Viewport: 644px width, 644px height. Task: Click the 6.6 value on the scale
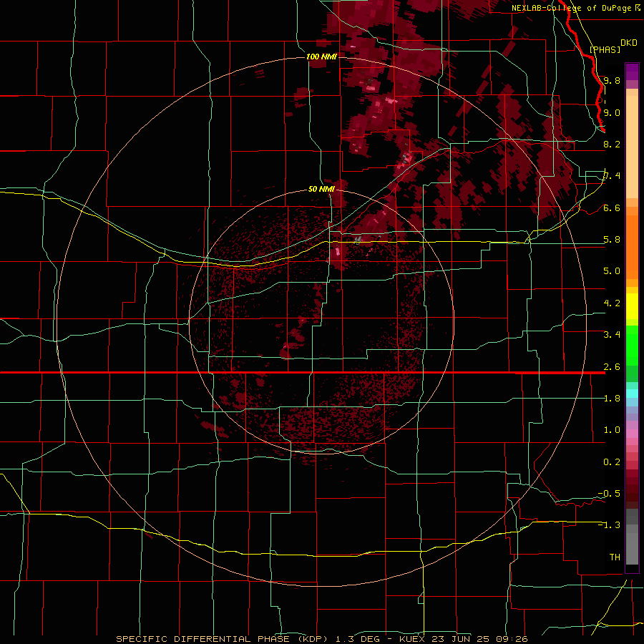point(612,208)
